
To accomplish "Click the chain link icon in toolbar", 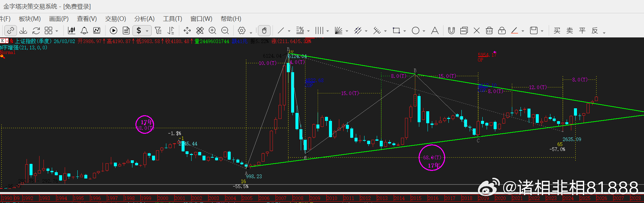I will [x=11, y=30].
